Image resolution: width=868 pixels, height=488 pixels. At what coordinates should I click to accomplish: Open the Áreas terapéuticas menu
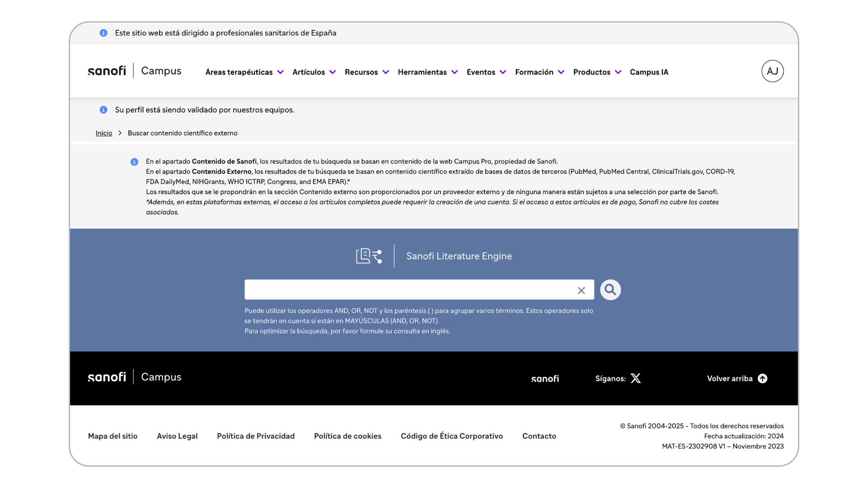tap(239, 72)
